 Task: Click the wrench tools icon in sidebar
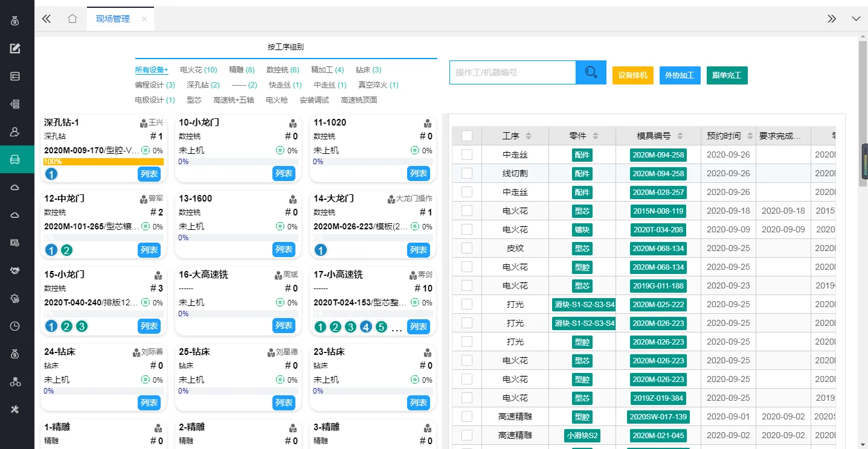tap(16, 410)
